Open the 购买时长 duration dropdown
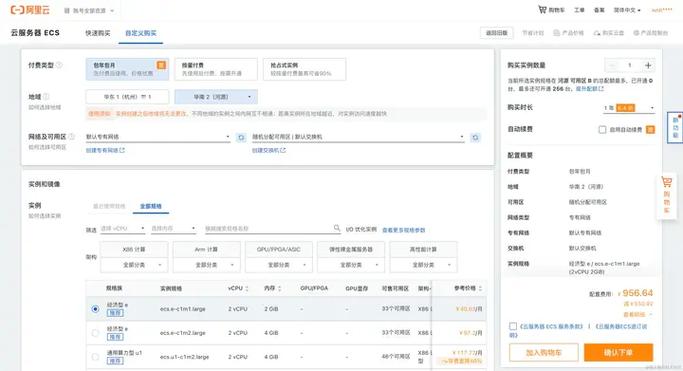Screen dimensions: 683x371 pyautogui.click(x=629, y=108)
